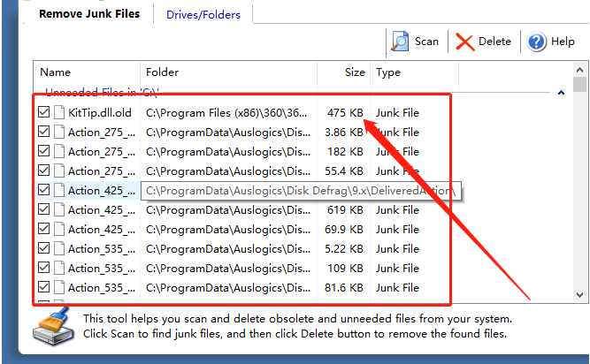The image size is (590, 364).
Task: Toggle checkbox for the 182 KB file
Action: (x=44, y=152)
